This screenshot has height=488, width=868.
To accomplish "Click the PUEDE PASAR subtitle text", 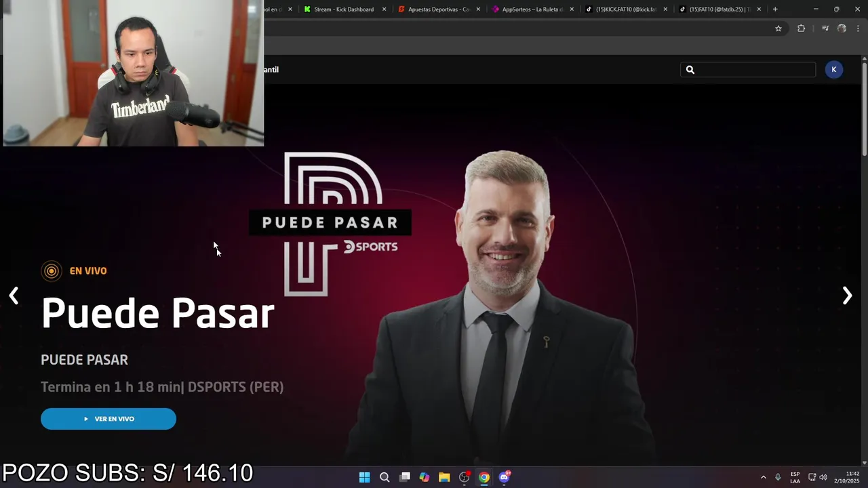I will click(x=84, y=360).
